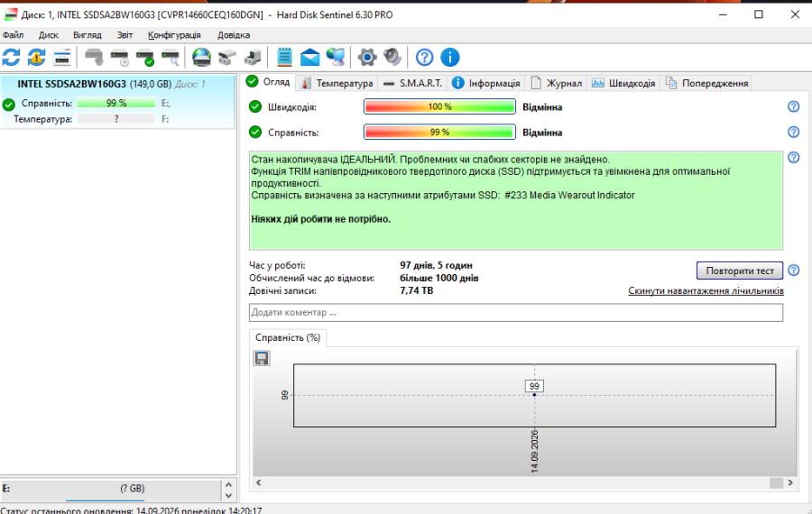Click the Додати коментар input field

click(516, 313)
